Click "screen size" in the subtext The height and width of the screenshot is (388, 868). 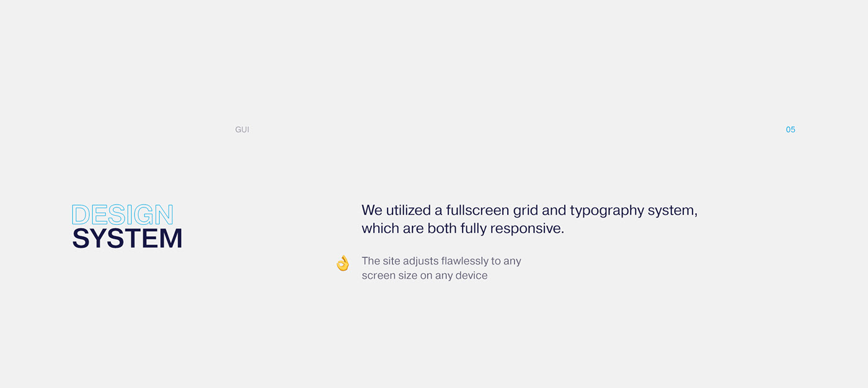pos(389,275)
